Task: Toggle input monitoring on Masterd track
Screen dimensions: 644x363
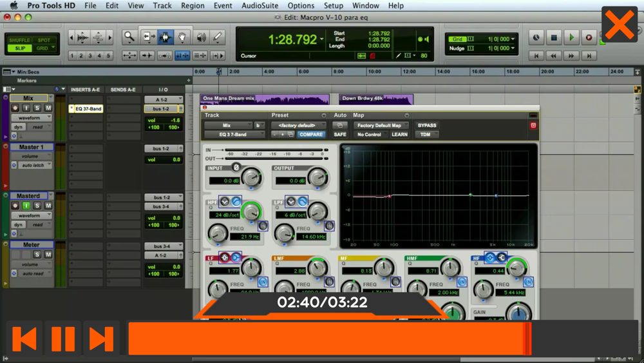Action: (x=26, y=206)
